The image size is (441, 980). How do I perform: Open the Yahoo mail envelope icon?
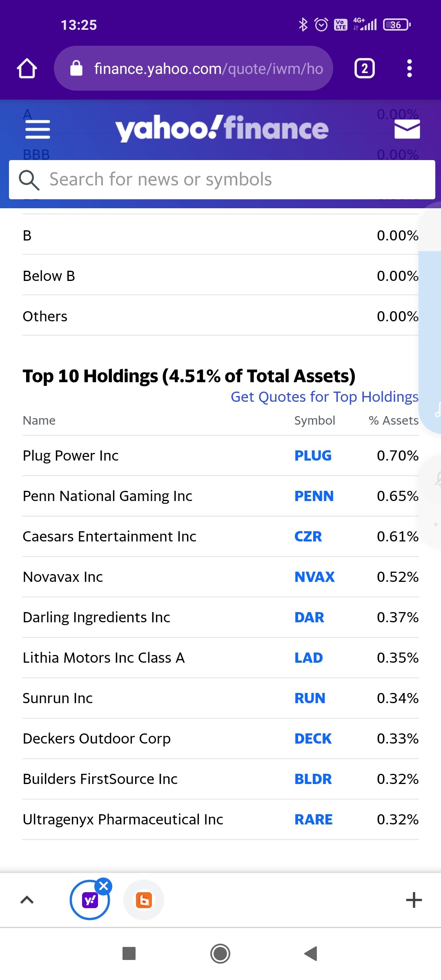point(407,129)
